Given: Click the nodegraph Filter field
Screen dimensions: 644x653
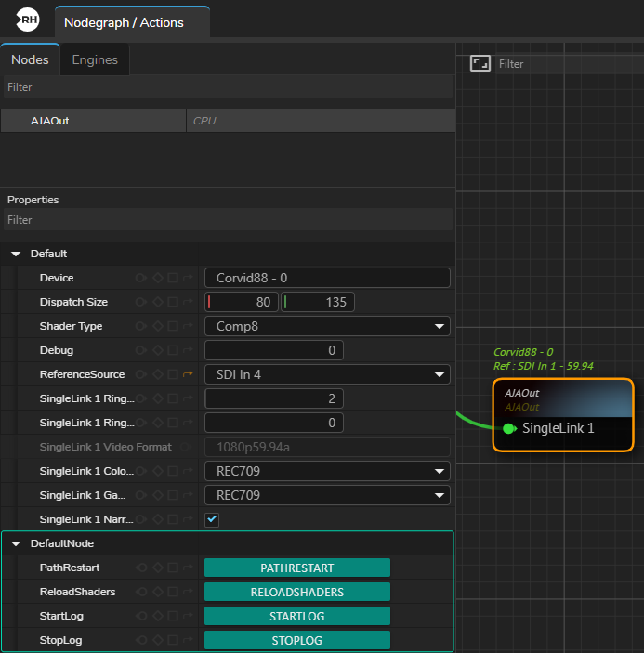Looking at the screenshot, I should click(570, 64).
